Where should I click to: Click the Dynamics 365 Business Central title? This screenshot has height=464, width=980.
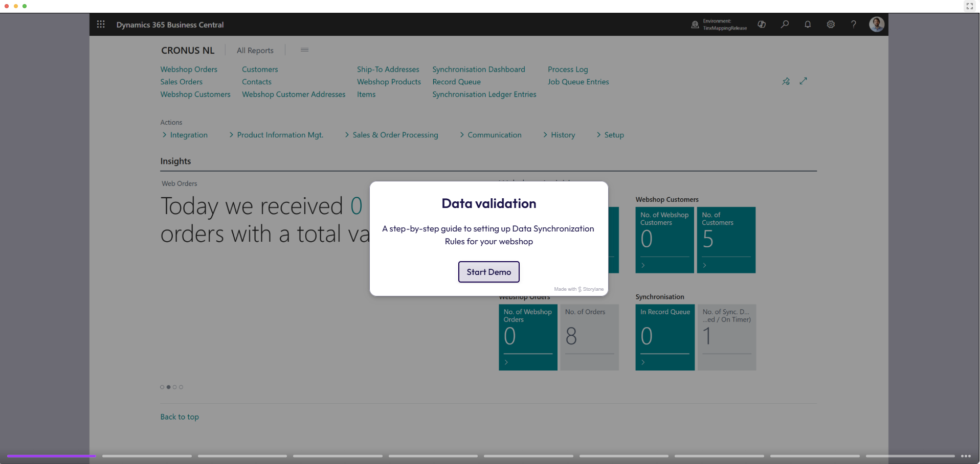click(x=170, y=25)
